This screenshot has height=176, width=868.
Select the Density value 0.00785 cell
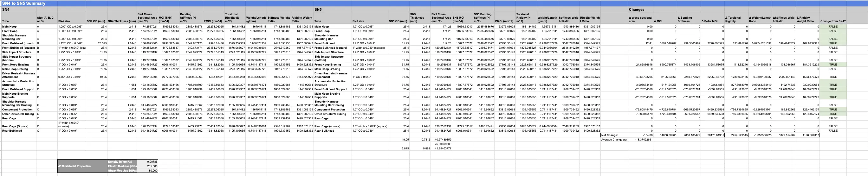(152, 162)
